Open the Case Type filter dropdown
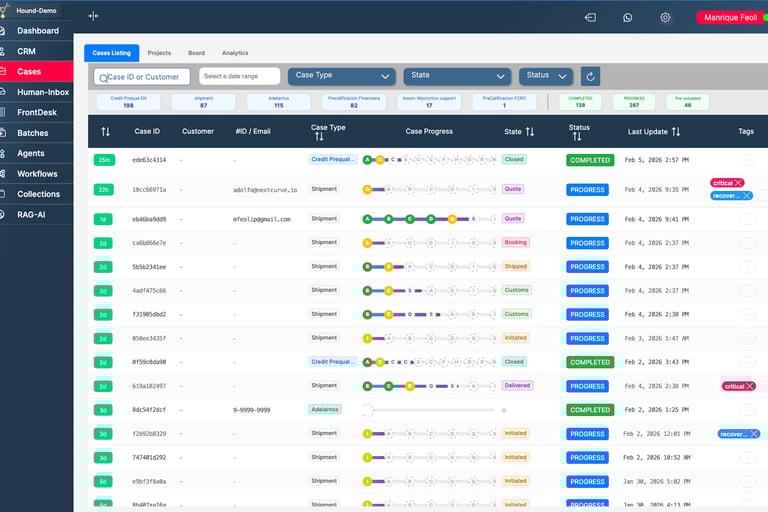Screen dimensions: 768x512 tap(342, 76)
